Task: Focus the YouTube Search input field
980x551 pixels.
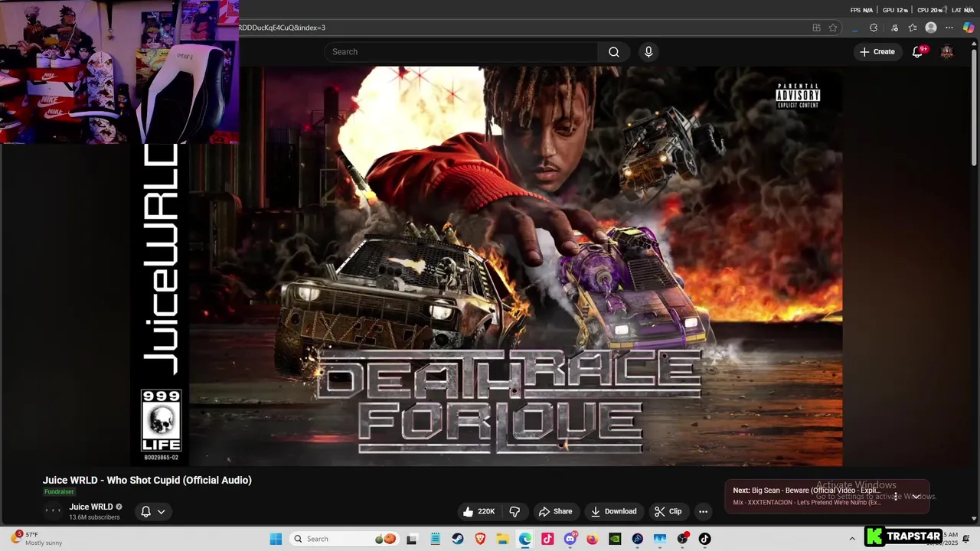Action: pos(461,52)
